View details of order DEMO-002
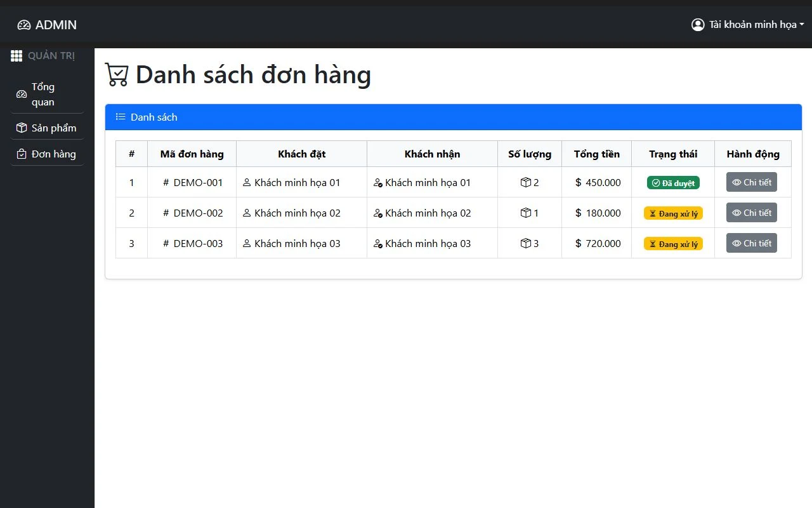812x508 pixels. (x=752, y=213)
